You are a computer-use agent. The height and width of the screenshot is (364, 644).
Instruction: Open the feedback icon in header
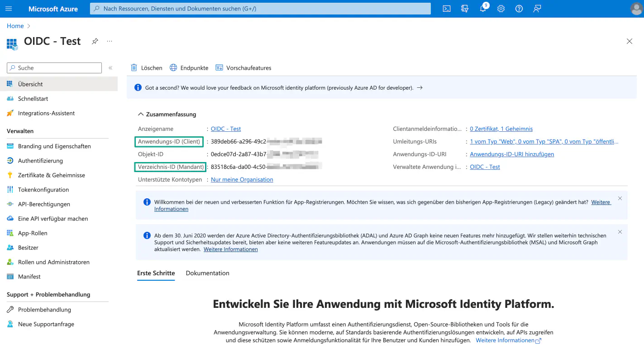coord(537,9)
